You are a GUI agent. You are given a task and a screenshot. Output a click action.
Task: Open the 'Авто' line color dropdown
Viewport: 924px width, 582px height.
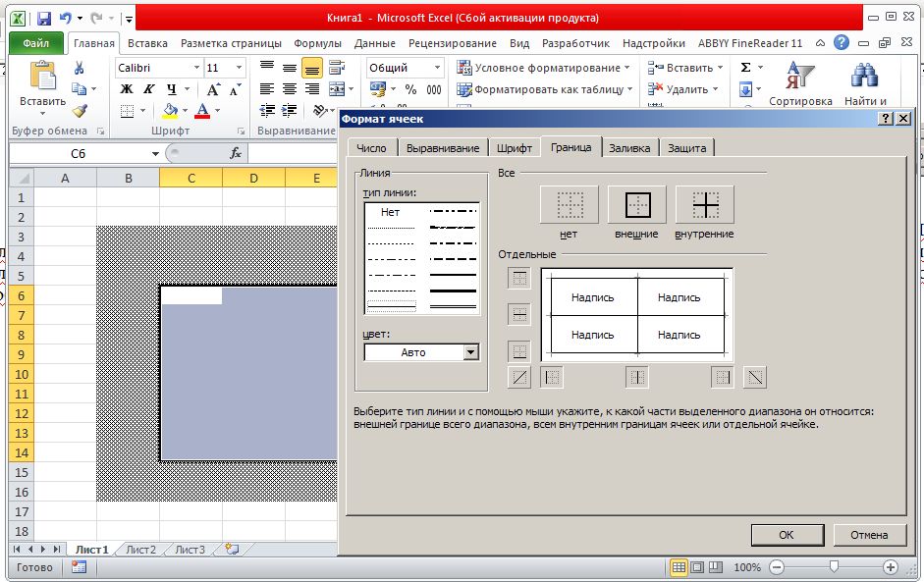click(470, 352)
